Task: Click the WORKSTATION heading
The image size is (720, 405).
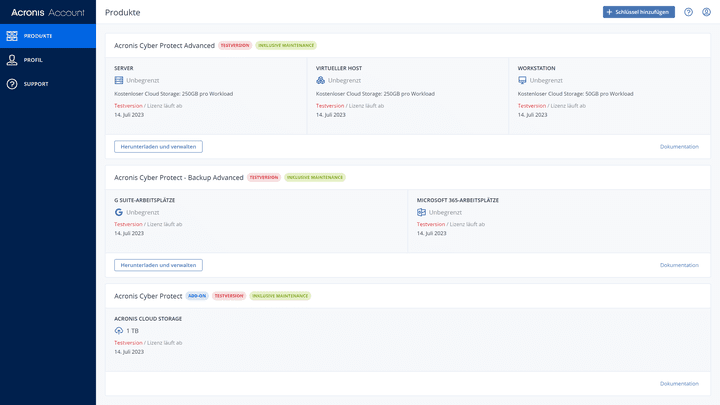Action: [x=536, y=68]
